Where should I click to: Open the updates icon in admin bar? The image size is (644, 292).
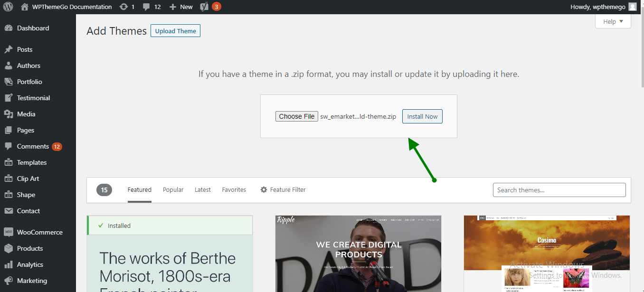point(124,7)
